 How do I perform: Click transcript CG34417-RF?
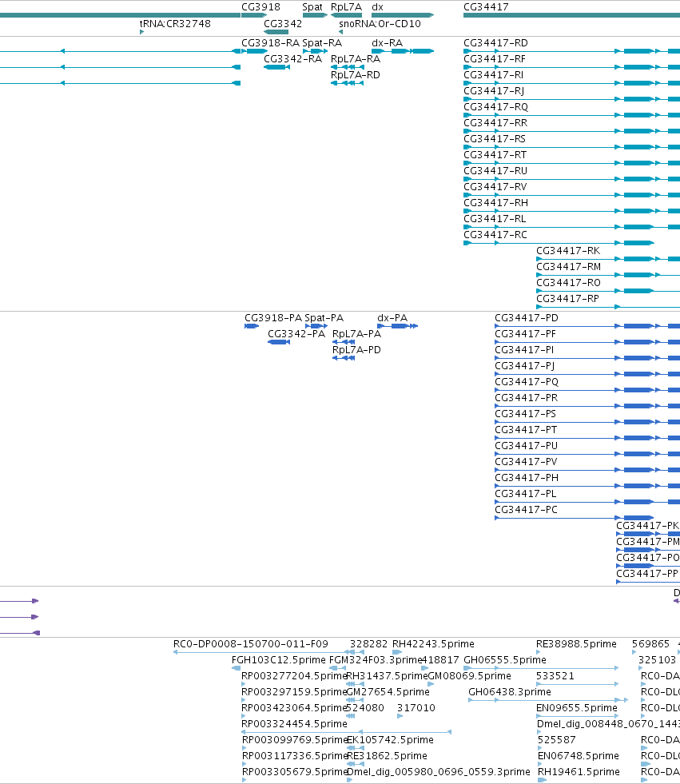[x=495, y=59]
